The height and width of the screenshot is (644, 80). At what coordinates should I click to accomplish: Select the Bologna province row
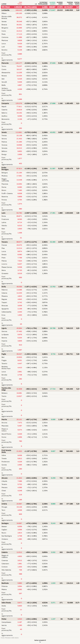pyautogui.click(x=40, y=173)
